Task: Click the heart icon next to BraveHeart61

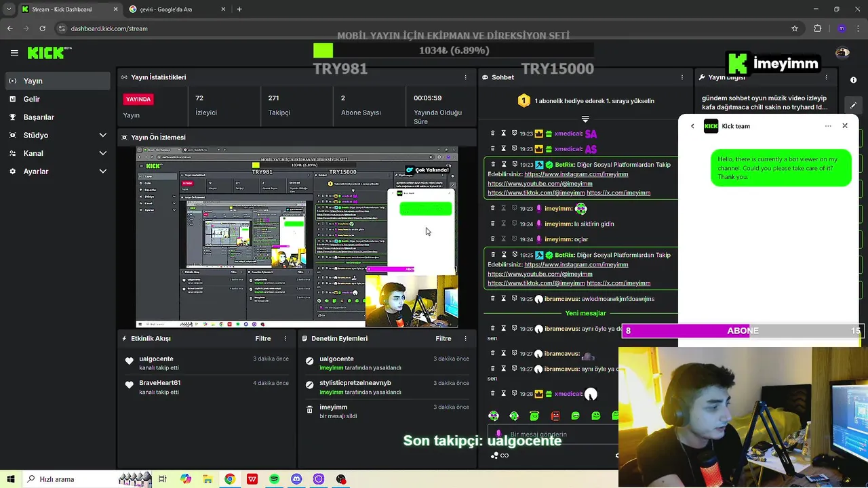Action: (130, 385)
